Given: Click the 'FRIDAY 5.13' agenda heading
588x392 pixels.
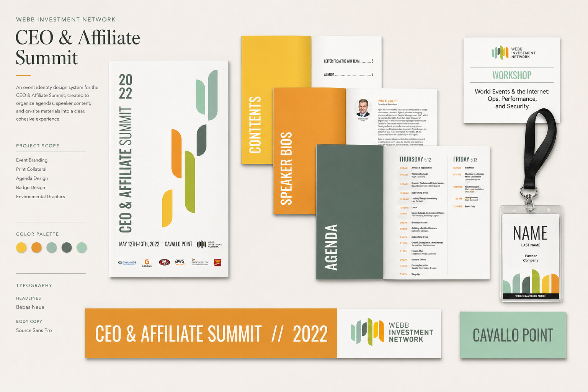Looking at the screenshot, I should (x=465, y=159).
